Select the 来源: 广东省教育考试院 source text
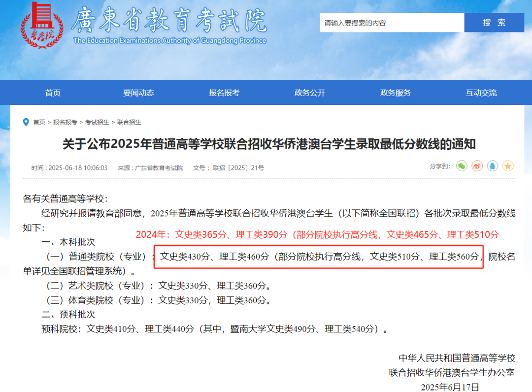Screen dimensions: 532x392 [150, 168]
